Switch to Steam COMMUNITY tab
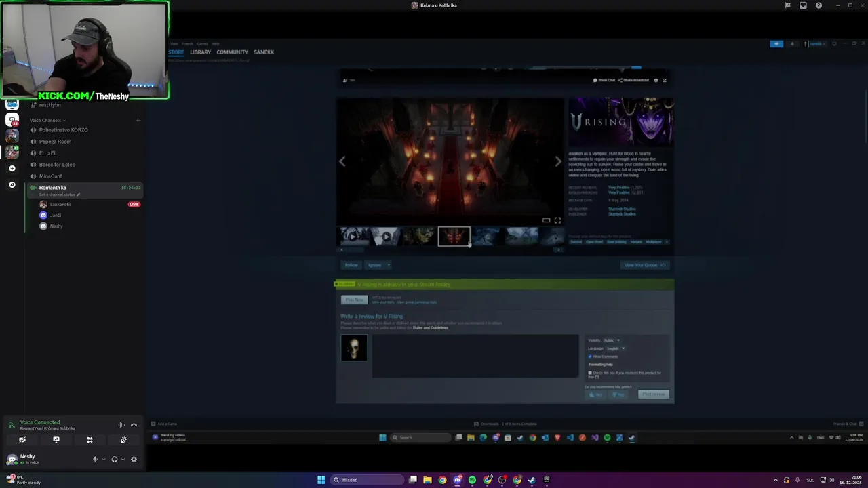The image size is (868, 488). click(233, 52)
